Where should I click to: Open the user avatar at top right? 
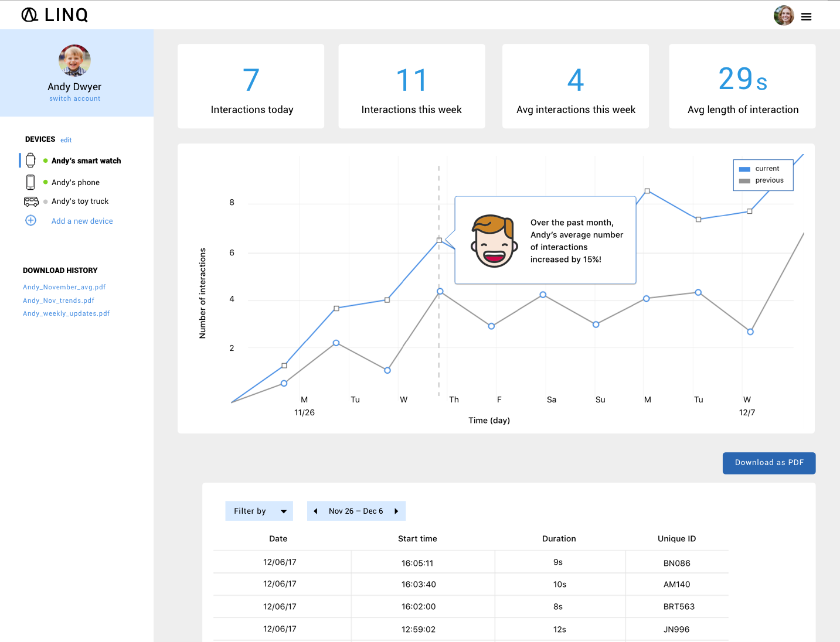(x=784, y=16)
